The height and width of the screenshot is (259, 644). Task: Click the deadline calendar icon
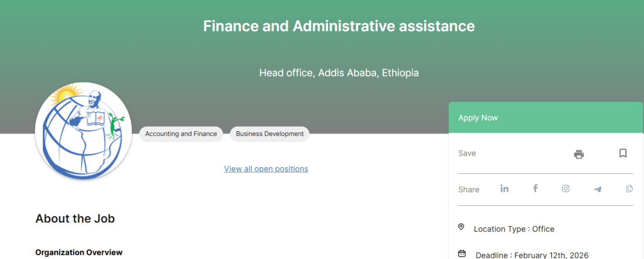click(x=462, y=254)
